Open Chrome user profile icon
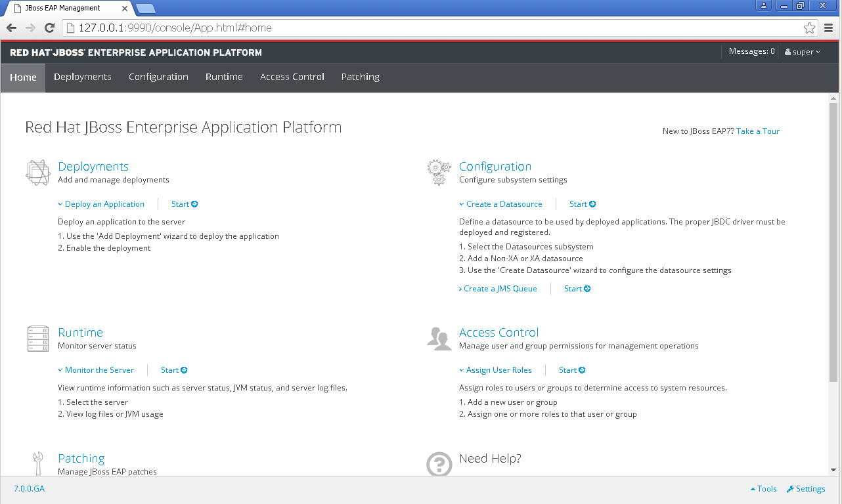This screenshot has height=504, width=842. click(x=764, y=5)
